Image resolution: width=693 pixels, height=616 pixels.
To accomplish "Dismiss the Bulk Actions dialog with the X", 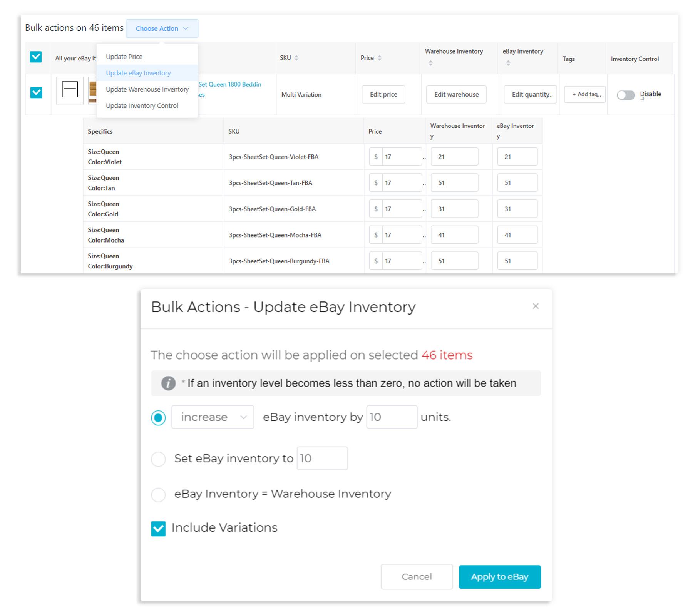I will [536, 306].
